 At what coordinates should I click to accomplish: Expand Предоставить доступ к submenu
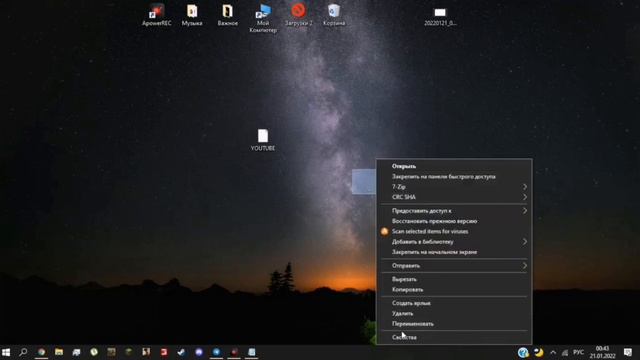[x=454, y=211]
